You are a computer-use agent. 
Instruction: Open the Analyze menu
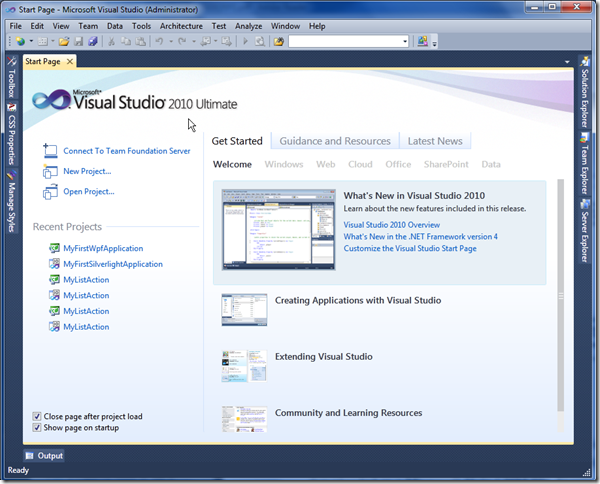pos(249,26)
